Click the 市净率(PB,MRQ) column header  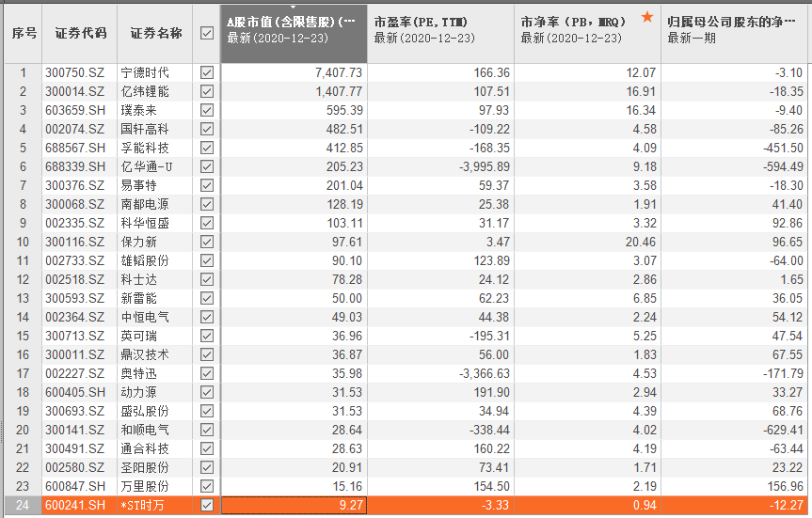pos(587,34)
